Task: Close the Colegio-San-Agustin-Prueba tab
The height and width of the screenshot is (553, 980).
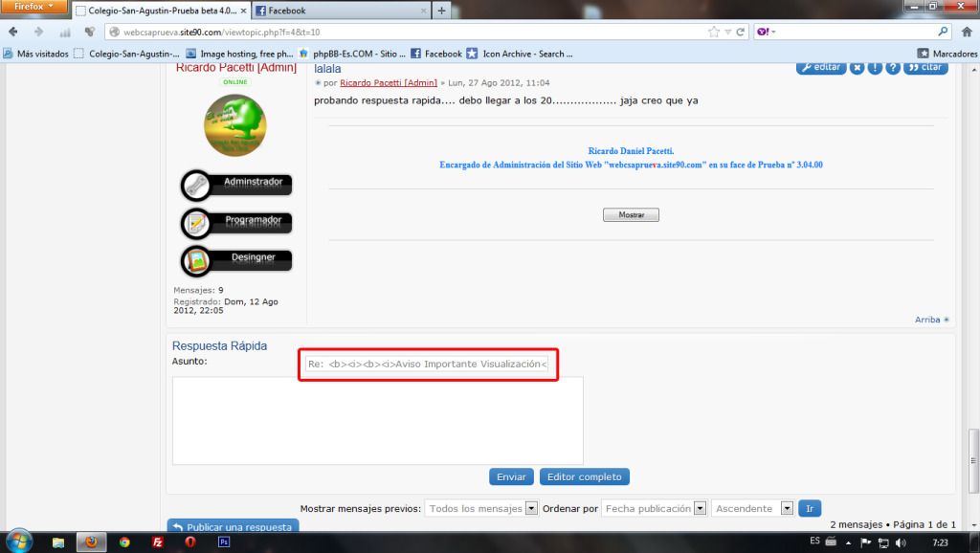Action: click(244, 11)
